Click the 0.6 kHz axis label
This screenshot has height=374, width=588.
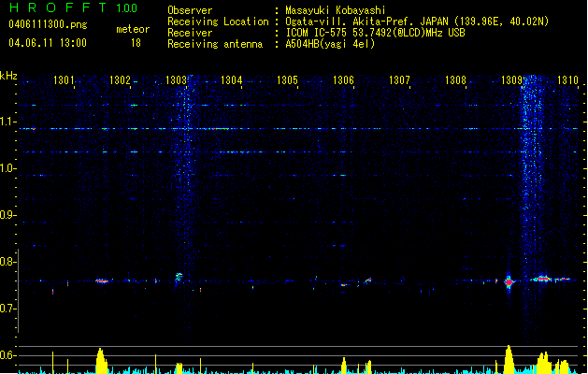coord(7,355)
